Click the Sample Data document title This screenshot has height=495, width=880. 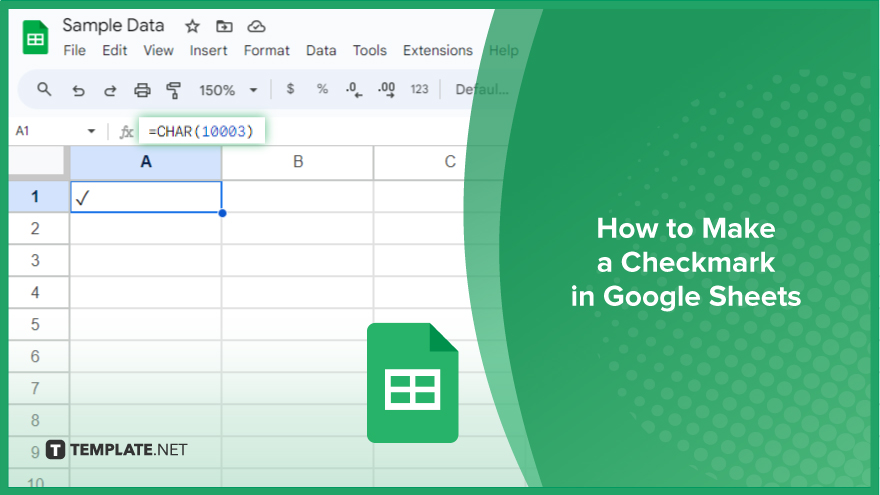[113, 25]
